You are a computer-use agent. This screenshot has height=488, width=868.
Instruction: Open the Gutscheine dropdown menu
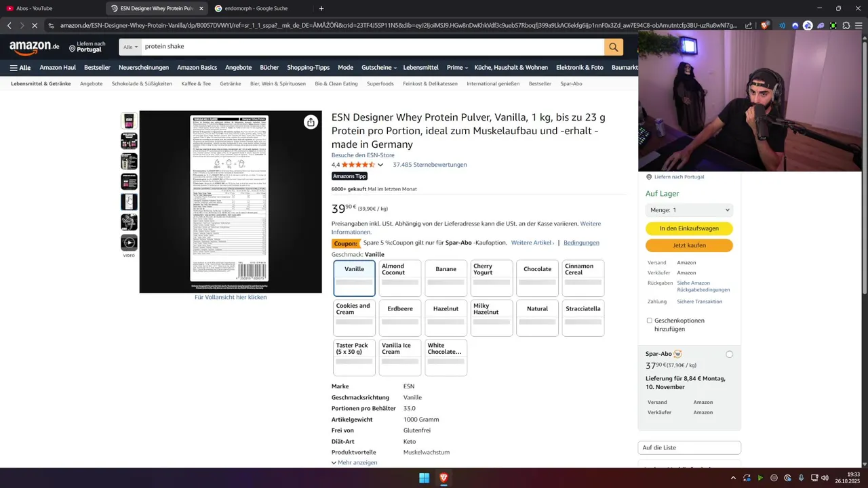click(x=379, y=68)
